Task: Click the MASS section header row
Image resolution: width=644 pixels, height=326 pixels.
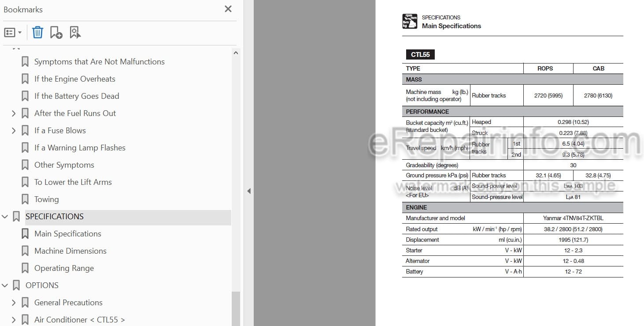Action: pyautogui.click(x=513, y=79)
